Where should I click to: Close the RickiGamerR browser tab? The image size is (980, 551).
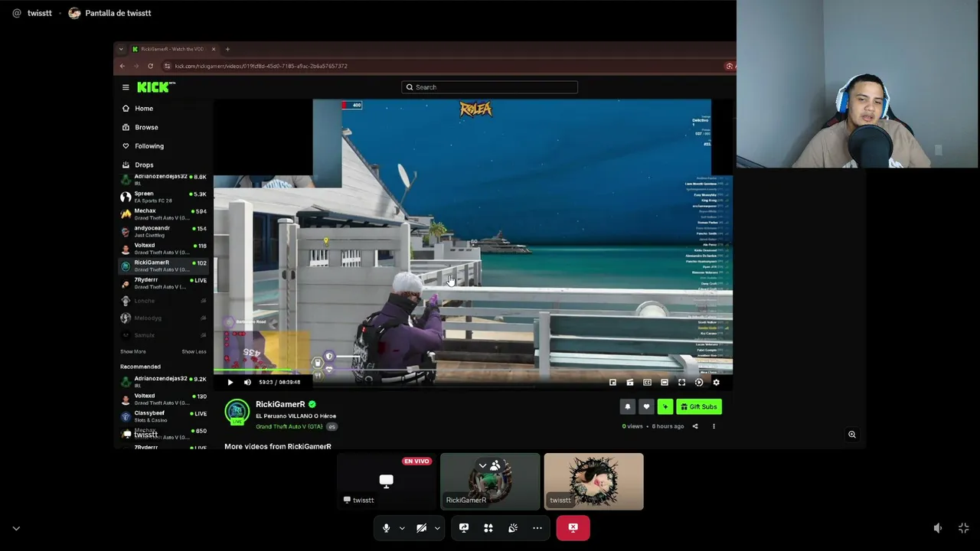pyautogui.click(x=214, y=49)
